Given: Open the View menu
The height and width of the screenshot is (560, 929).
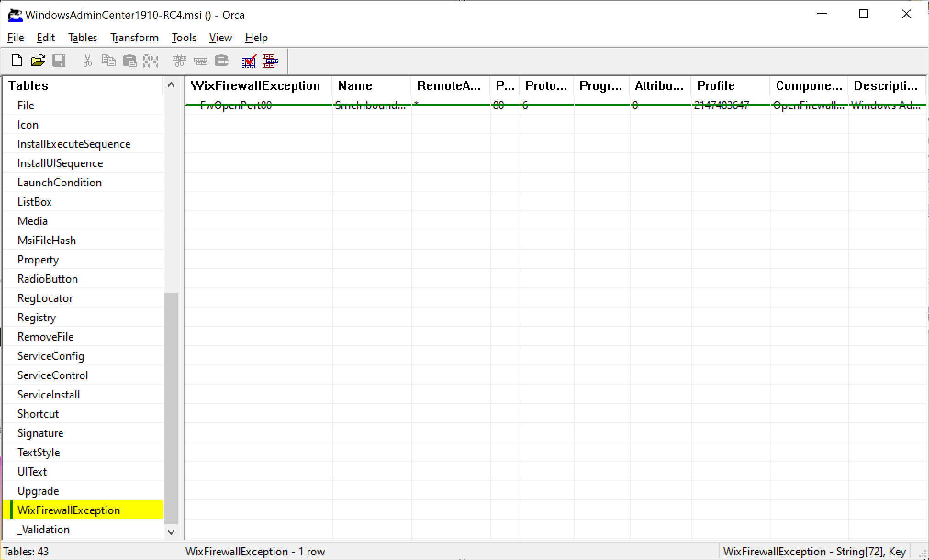Looking at the screenshot, I should 220,38.
